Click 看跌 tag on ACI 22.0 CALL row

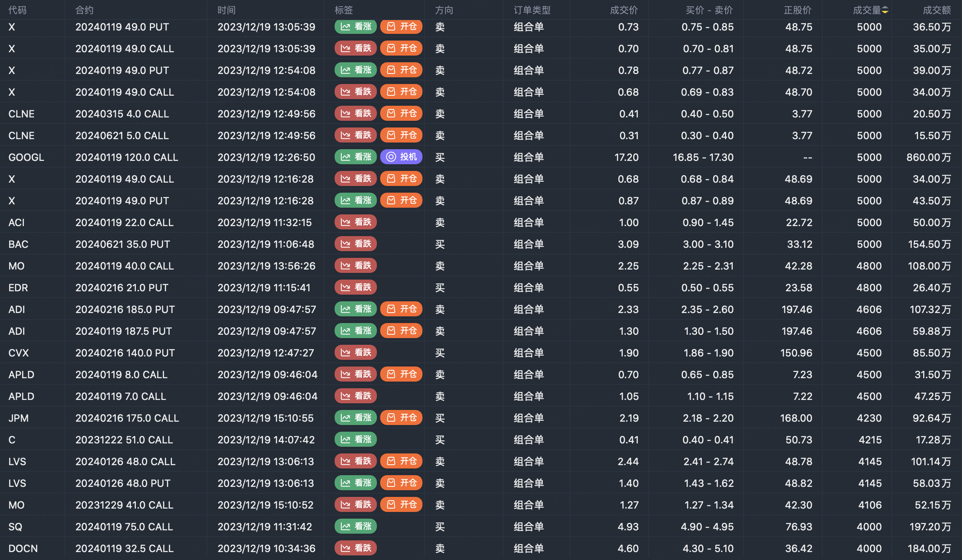(x=356, y=222)
